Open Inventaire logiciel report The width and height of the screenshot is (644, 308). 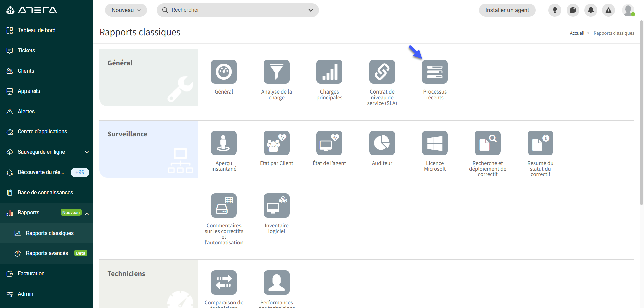(276, 205)
